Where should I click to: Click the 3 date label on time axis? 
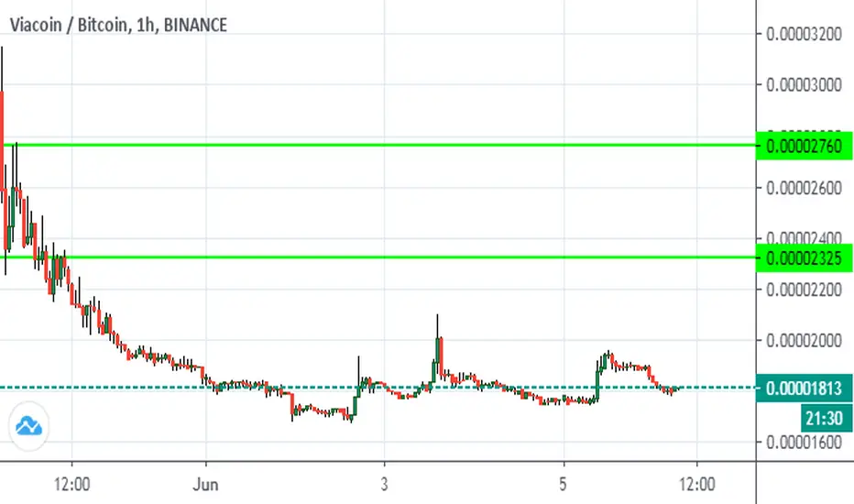(x=385, y=485)
